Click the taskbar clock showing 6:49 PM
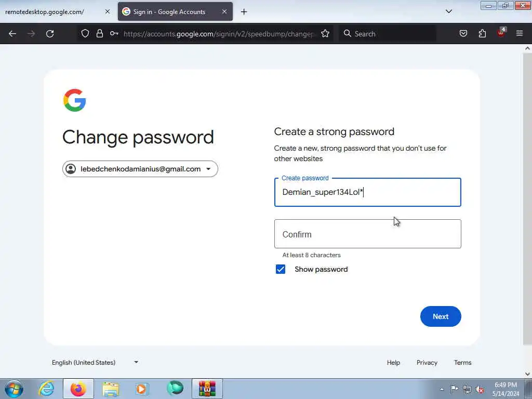532x399 pixels. pos(506,389)
